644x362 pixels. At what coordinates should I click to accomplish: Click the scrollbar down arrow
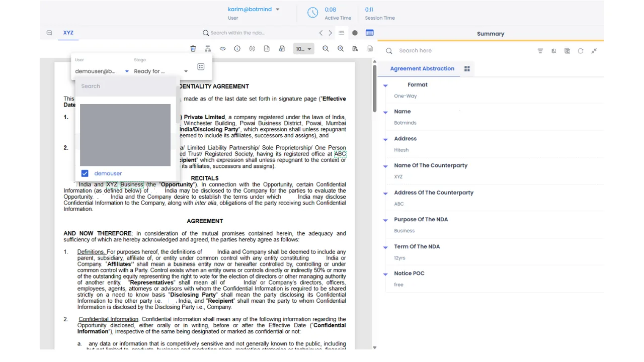(x=374, y=347)
